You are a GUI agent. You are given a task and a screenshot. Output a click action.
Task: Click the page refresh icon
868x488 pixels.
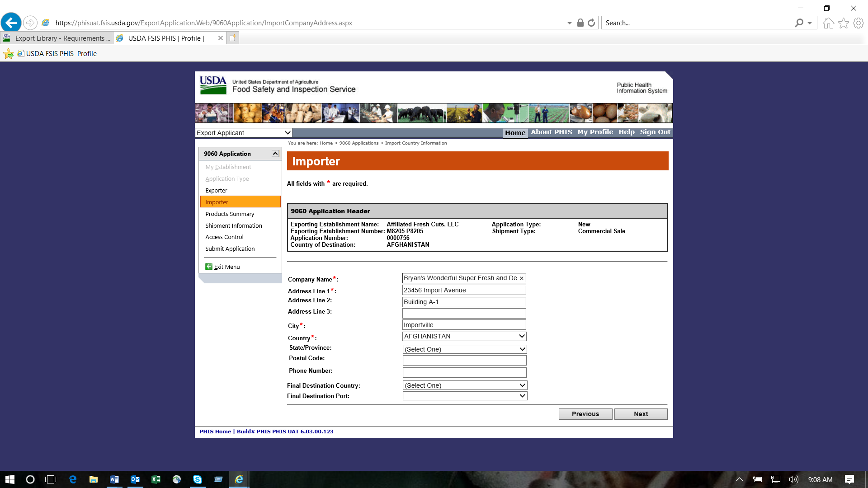click(x=591, y=23)
